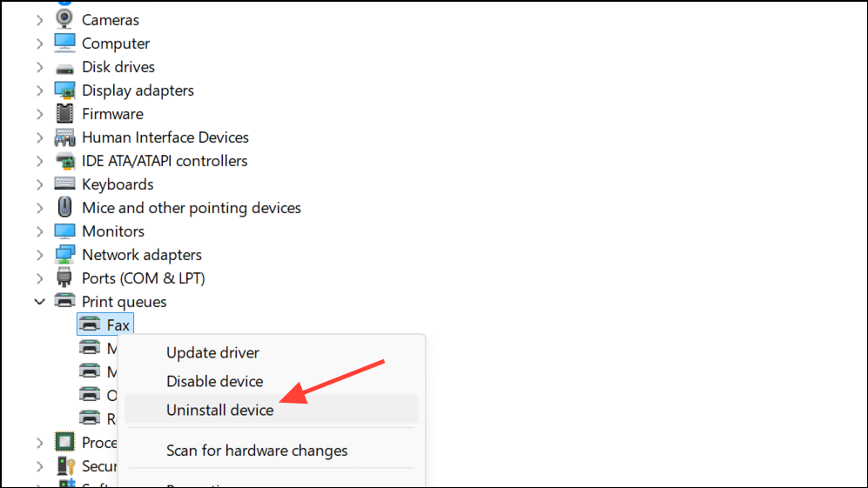Click the Disk drives icon

(64, 67)
